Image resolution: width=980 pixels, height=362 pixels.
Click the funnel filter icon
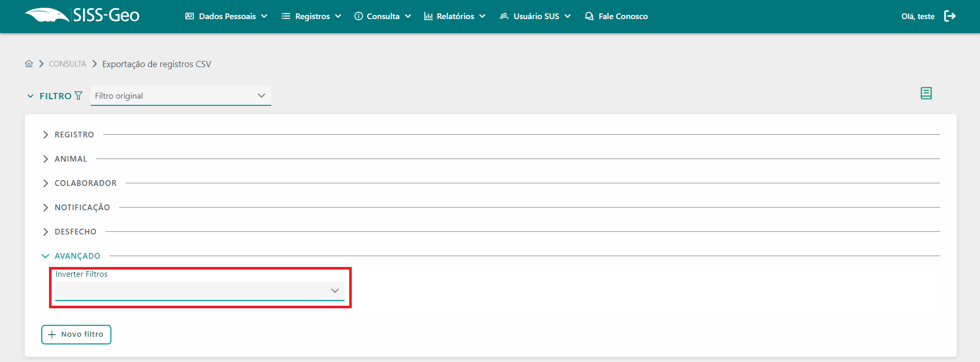[78, 96]
